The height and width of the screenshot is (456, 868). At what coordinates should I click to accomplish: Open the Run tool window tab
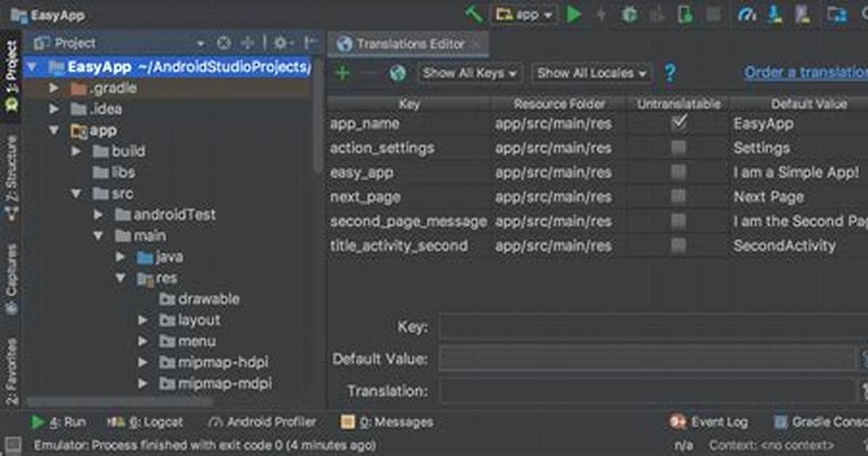click(x=60, y=422)
